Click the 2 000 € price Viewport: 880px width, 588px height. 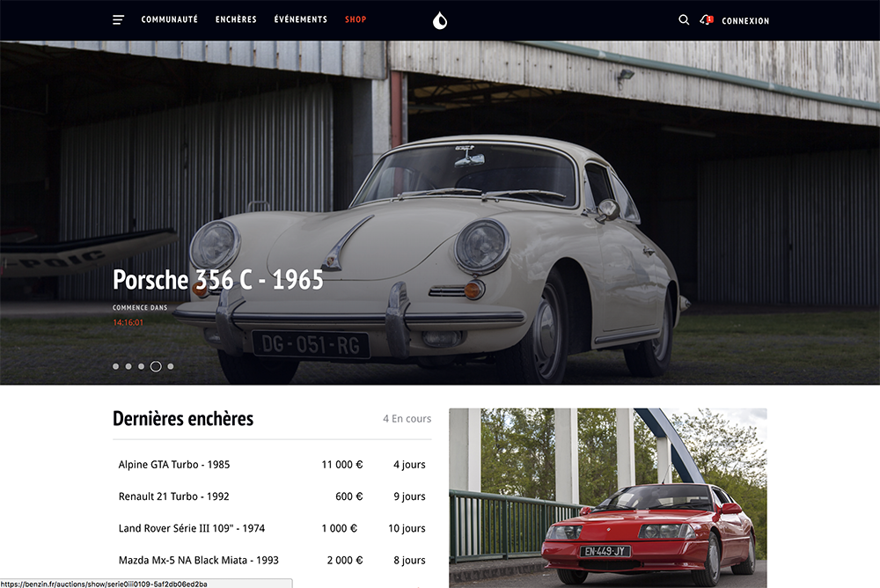[345, 561]
